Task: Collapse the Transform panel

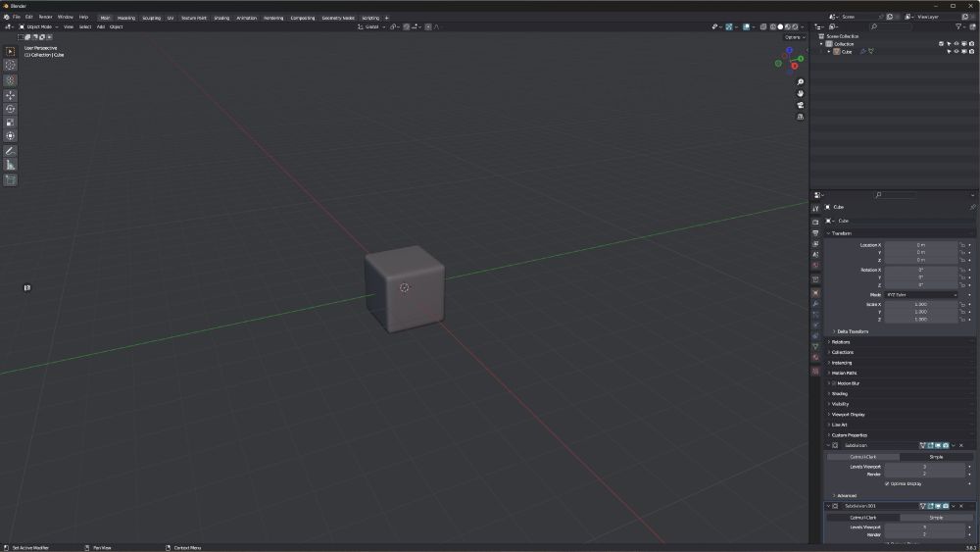Action: [x=841, y=233]
